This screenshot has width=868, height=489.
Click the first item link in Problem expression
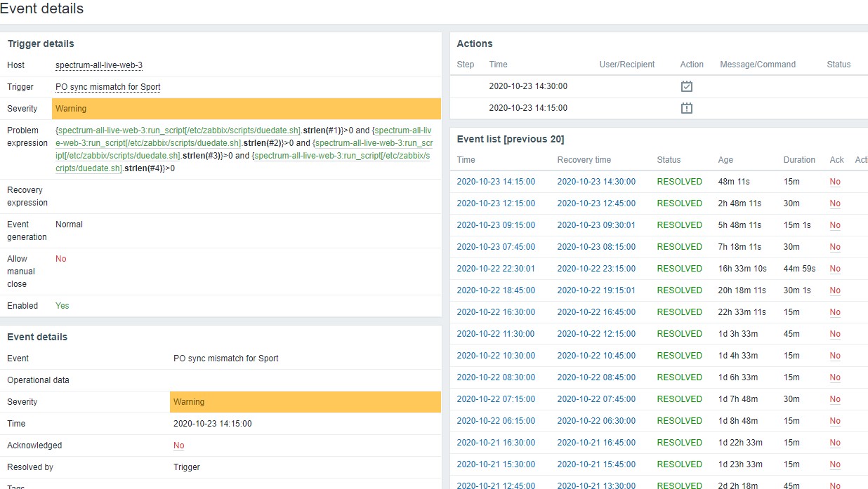click(179, 130)
